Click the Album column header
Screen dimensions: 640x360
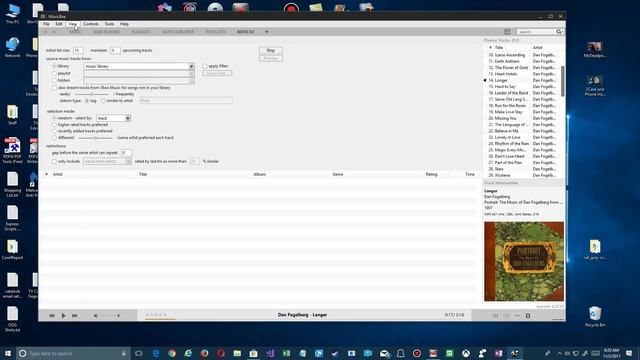pos(260,174)
